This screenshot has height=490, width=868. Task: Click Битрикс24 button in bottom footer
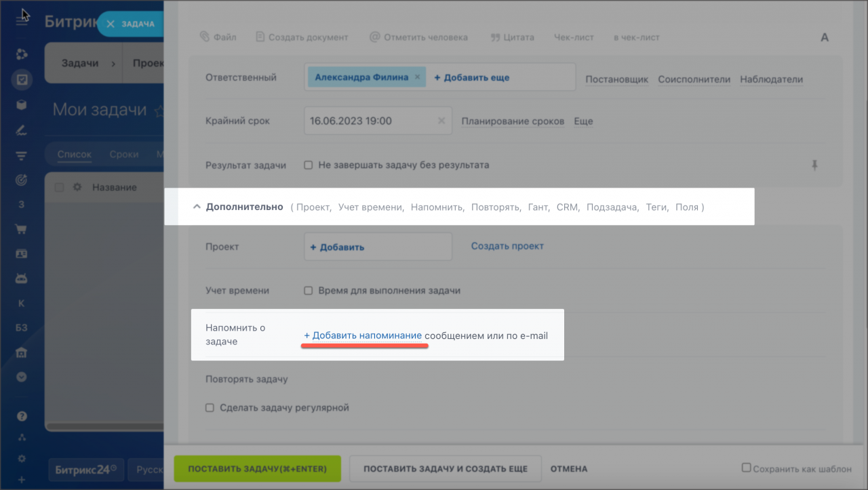(x=85, y=469)
